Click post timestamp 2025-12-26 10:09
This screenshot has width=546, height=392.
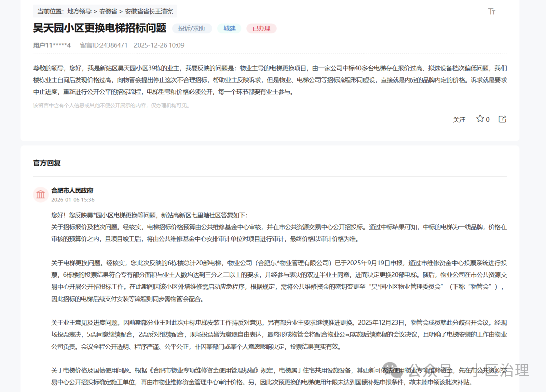(159, 45)
